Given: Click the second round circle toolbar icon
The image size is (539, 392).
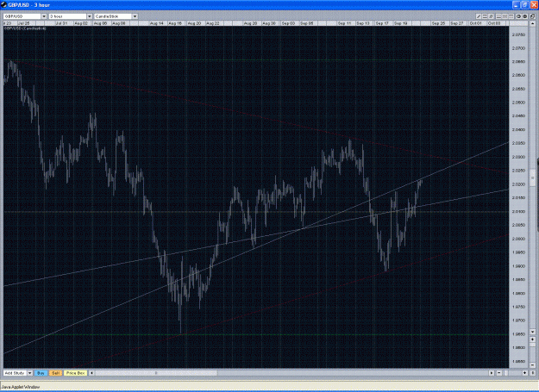Looking at the screenshot, I should click(x=525, y=16).
